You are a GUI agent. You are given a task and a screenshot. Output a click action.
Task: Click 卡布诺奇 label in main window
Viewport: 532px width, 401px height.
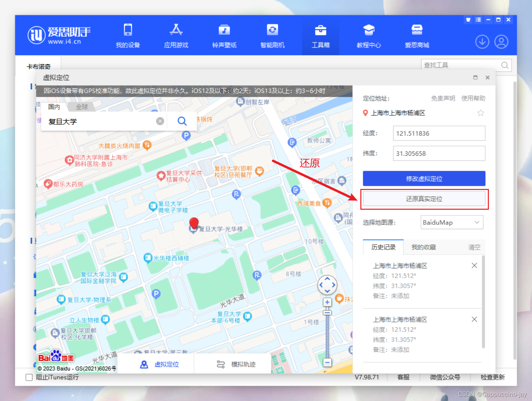pos(38,67)
